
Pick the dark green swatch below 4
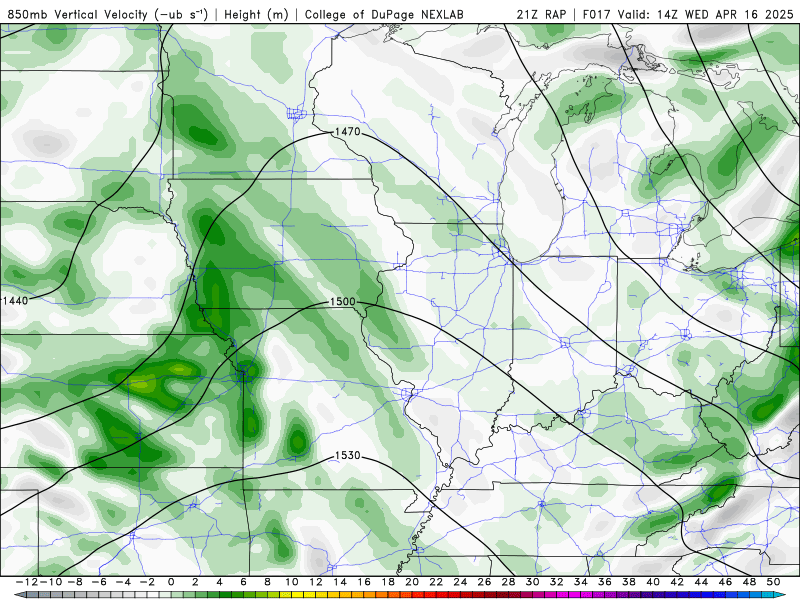pos(226,595)
